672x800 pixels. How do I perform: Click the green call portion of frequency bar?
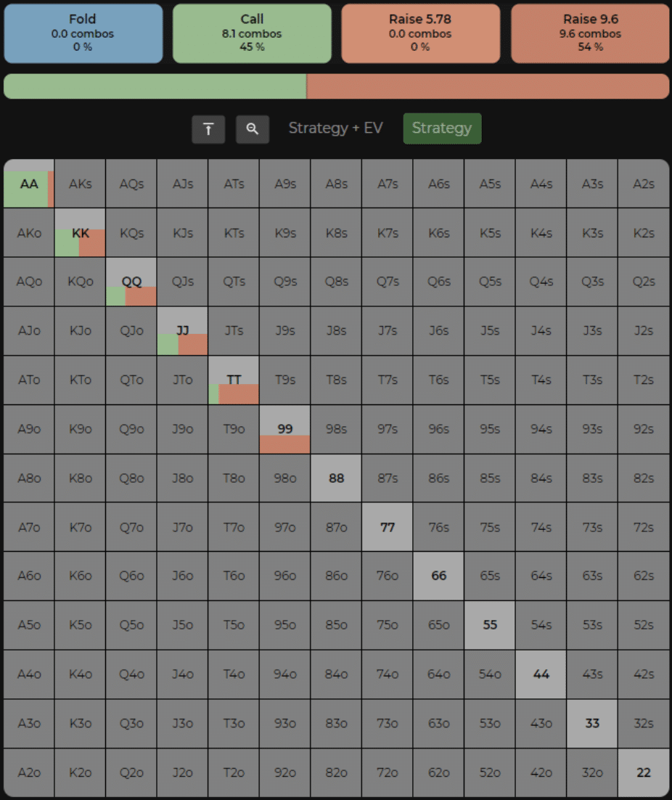(155, 86)
